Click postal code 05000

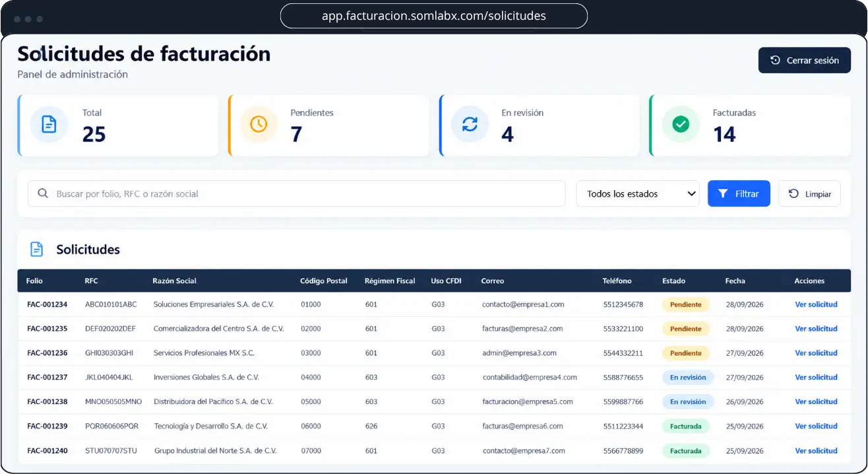pos(311,401)
